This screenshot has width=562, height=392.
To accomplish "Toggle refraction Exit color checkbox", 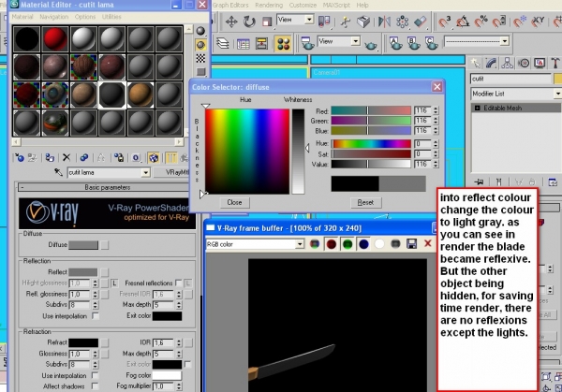I will 187,365.
